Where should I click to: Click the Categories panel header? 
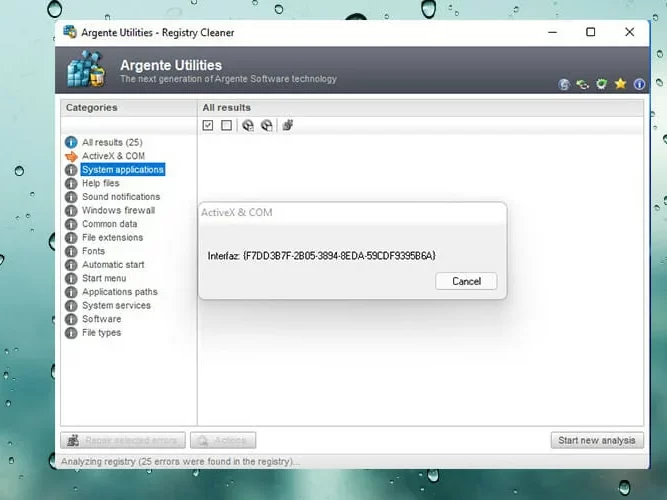click(129, 108)
